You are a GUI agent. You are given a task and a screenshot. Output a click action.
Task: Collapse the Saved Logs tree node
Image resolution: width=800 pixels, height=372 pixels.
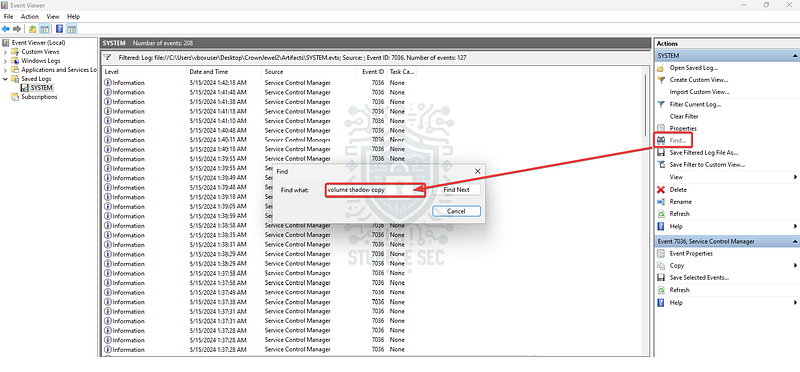click(x=5, y=79)
